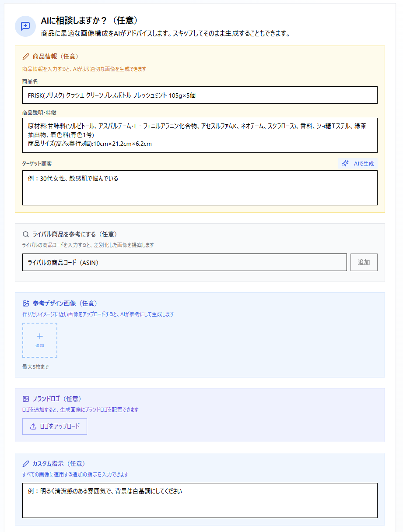403x532 pixels.
Task: Click the pencil icon beside カスタム指示
Action: [x=26, y=464]
